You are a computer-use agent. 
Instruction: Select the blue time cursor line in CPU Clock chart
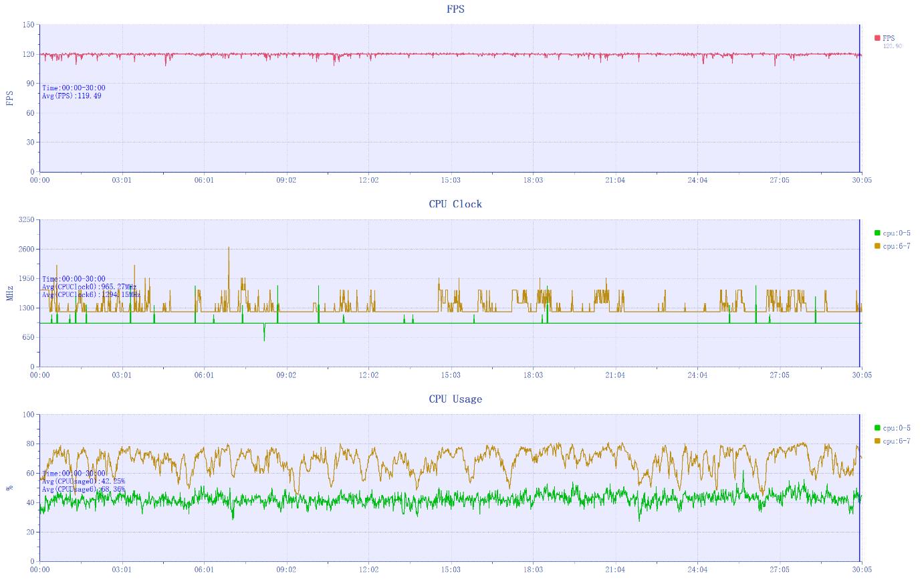pos(859,293)
